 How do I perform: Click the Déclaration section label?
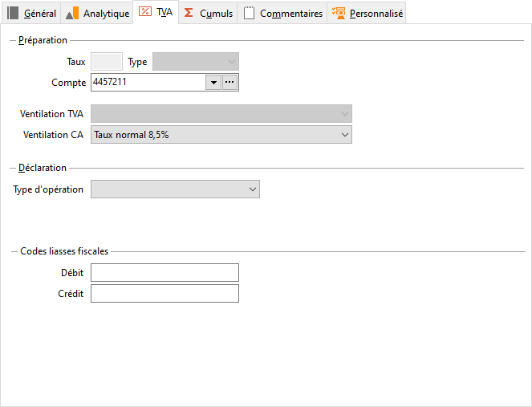click(43, 168)
